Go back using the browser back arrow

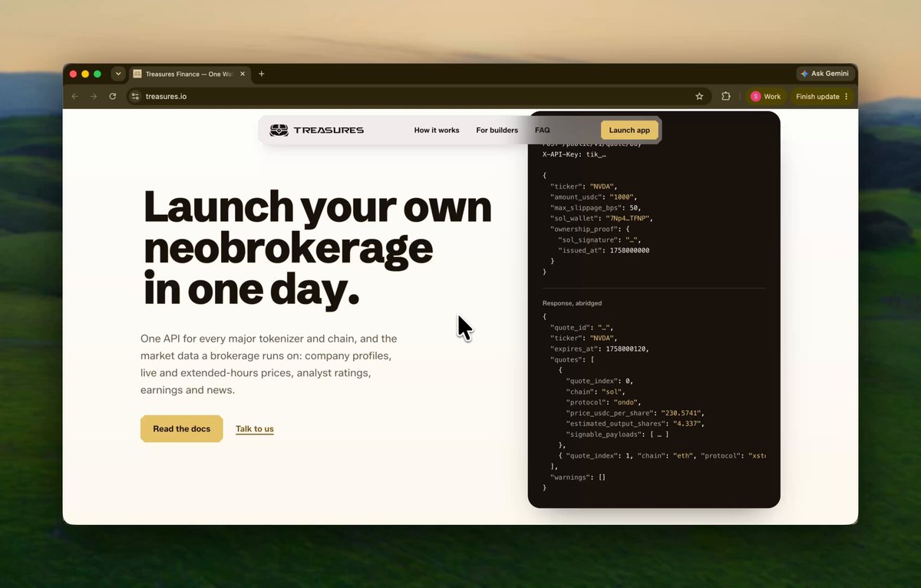(74, 97)
